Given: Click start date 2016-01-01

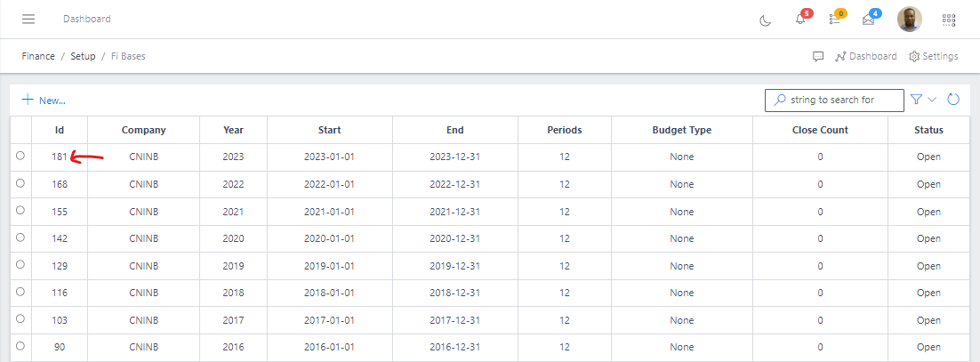Looking at the screenshot, I should 329,347.
